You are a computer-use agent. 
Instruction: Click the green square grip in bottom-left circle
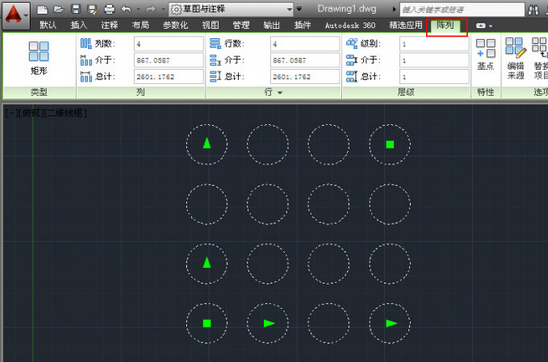coord(207,323)
